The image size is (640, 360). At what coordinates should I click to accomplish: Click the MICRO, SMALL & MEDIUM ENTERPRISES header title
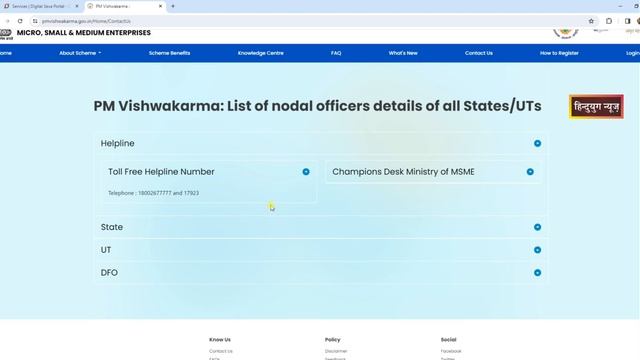tap(84, 33)
